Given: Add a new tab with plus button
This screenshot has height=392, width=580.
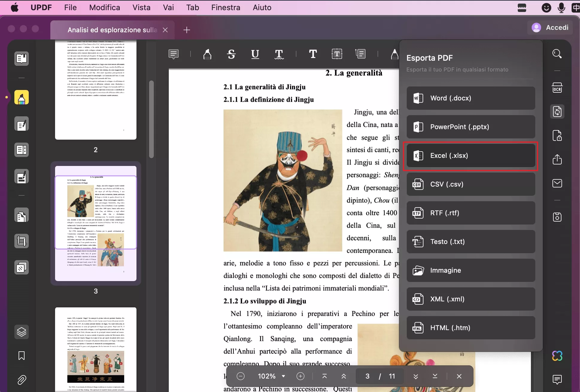Looking at the screenshot, I should coord(187,30).
